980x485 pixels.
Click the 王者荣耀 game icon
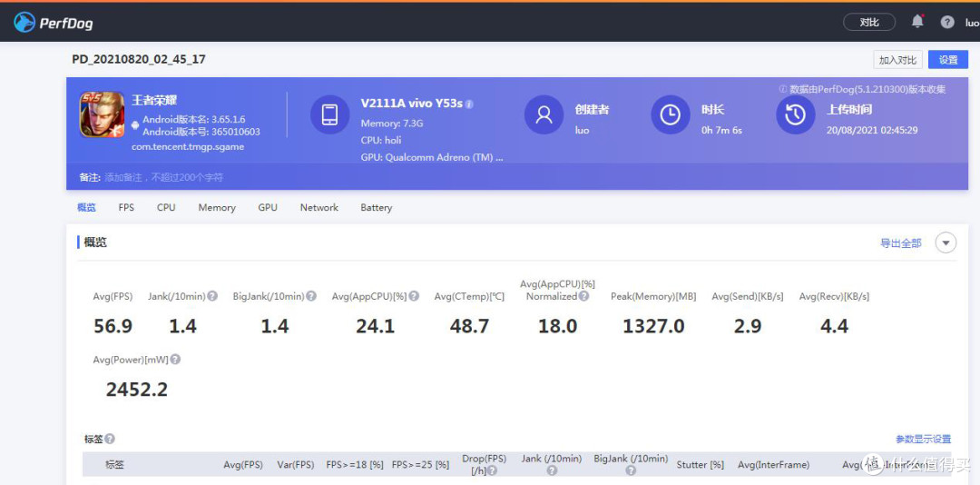coord(102,114)
